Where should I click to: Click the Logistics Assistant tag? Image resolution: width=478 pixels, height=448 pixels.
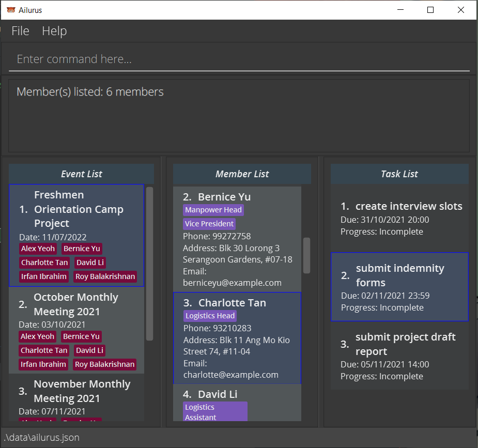click(x=215, y=412)
